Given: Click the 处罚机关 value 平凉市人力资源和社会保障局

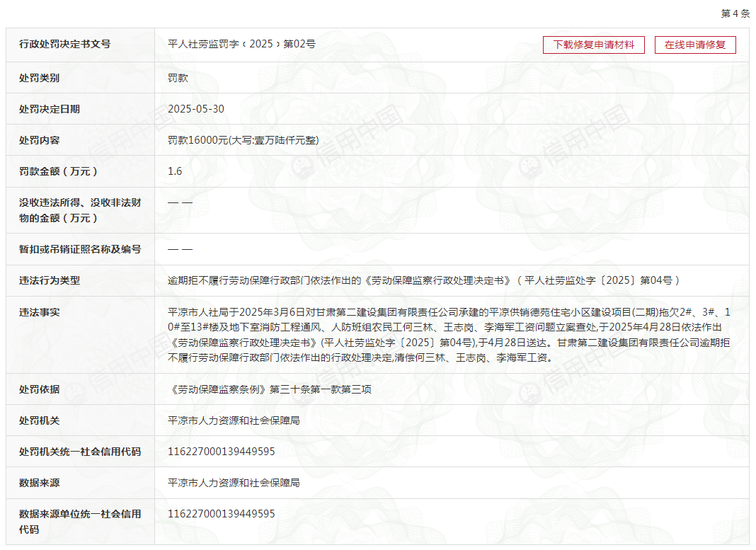Looking at the screenshot, I should point(234,420).
